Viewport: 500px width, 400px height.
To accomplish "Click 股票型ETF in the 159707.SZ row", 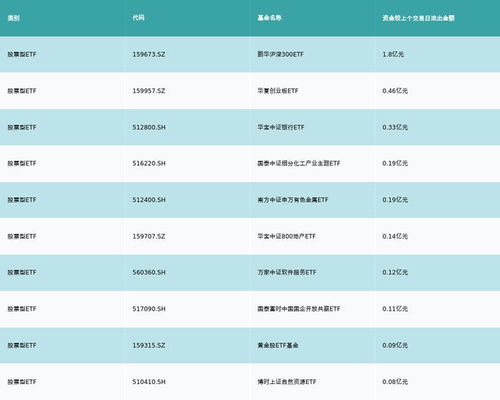I will pyautogui.click(x=22, y=236).
